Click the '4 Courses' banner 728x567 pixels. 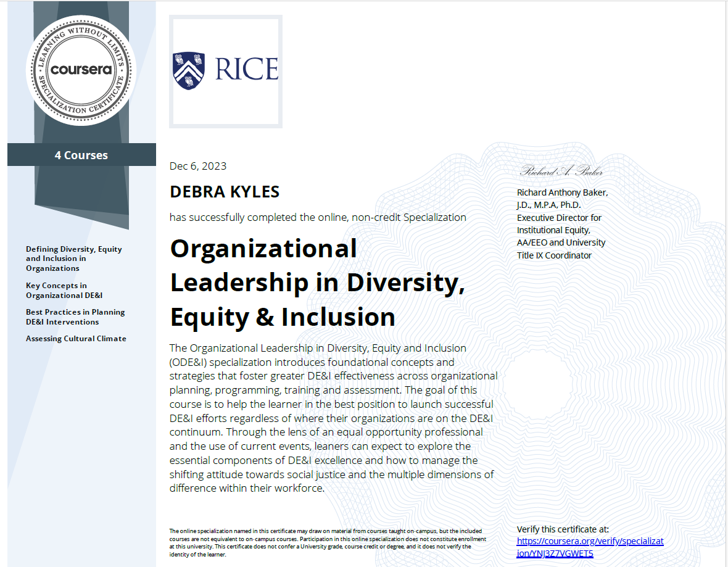(x=81, y=155)
